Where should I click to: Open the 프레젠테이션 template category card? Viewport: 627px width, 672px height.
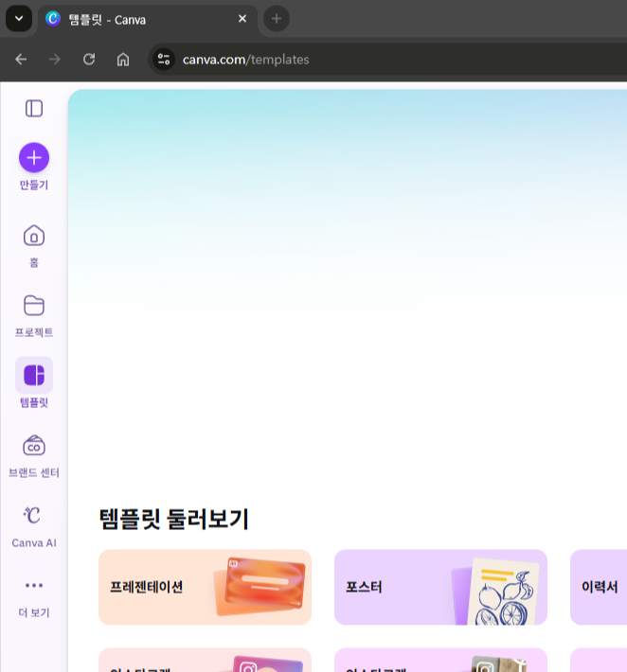tap(205, 587)
